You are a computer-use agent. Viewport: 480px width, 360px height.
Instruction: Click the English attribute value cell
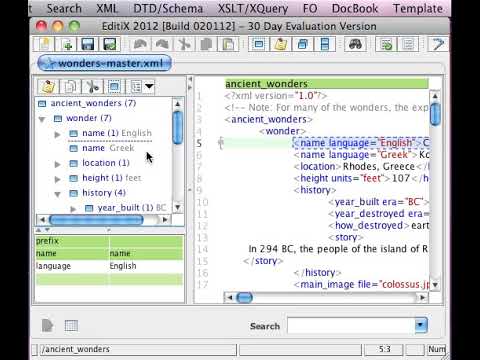click(146, 266)
